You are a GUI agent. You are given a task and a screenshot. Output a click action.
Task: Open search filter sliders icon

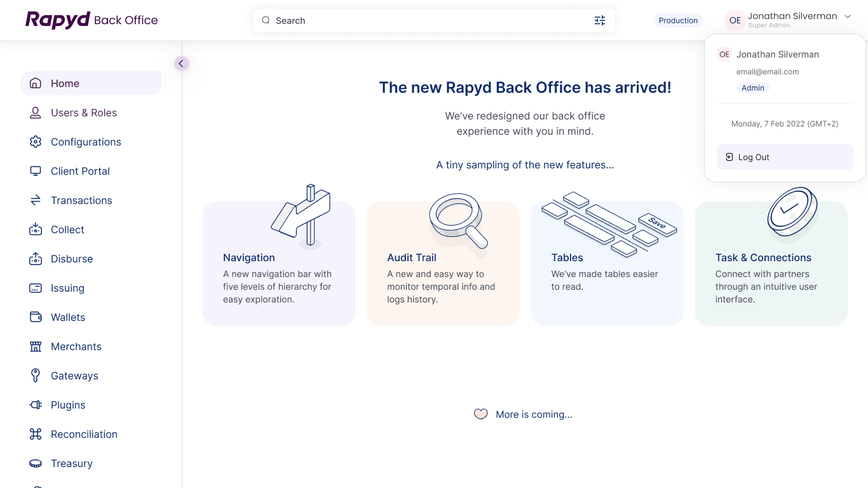pyautogui.click(x=600, y=20)
